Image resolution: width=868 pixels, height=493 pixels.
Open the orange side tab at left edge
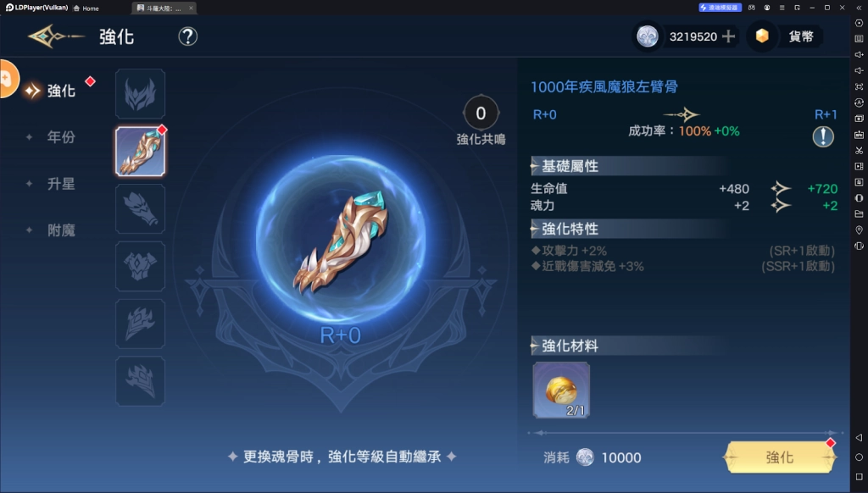tap(8, 79)
